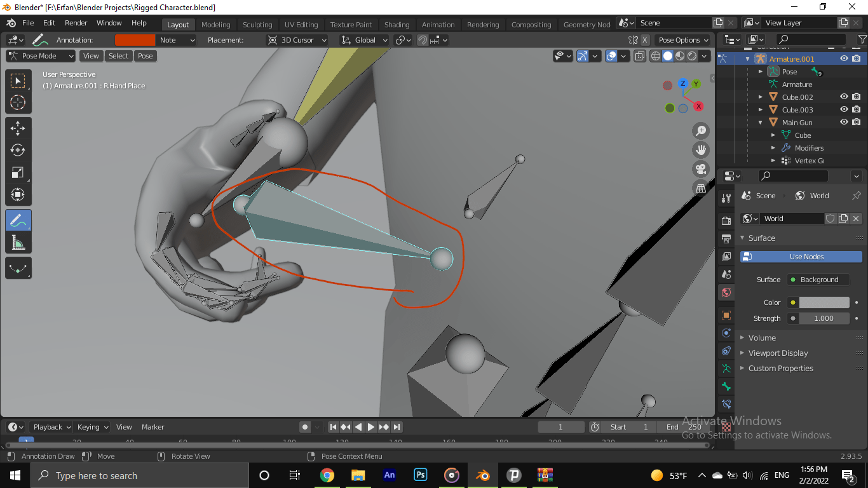Open Pose Options popover
Viewport: 868px width, 488px height.
tap(682, 39)
